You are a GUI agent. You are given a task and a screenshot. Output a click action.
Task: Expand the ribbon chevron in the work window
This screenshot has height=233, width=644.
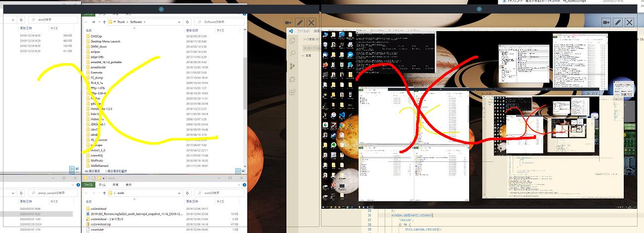(x=239, y=185)
